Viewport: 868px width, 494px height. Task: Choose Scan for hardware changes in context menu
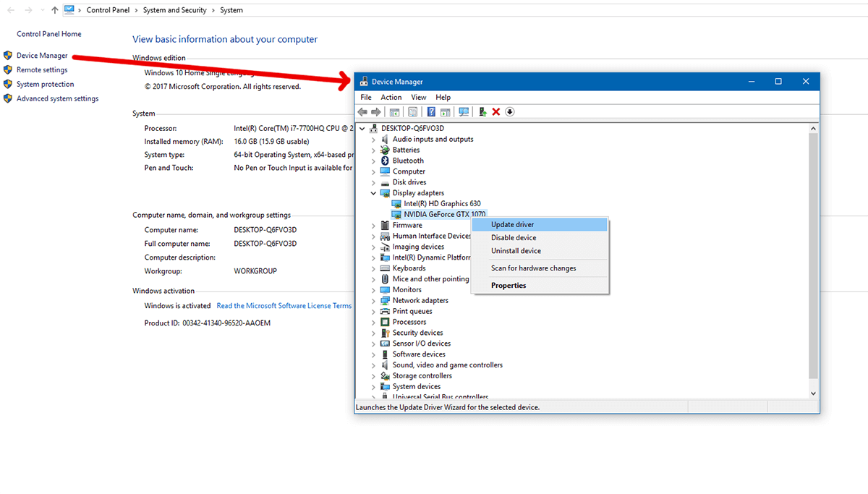(540, 268)
